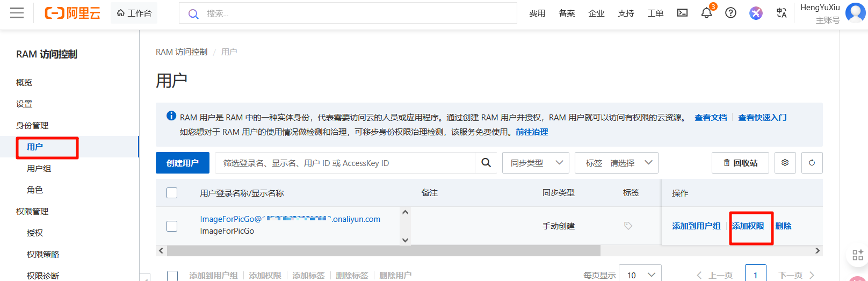Launch Cloud Shell terminal icon
This screenshot has height=281, width=868.
(682, 13)
